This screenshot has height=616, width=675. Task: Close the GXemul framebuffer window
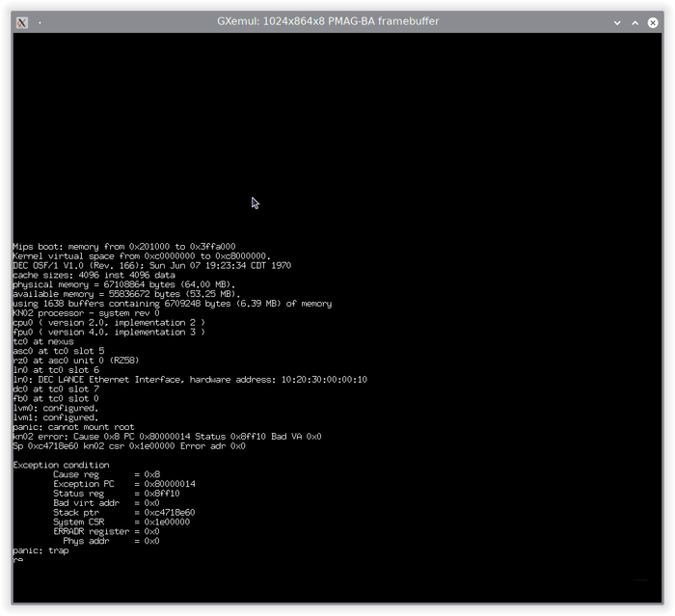tap(653, 22)
